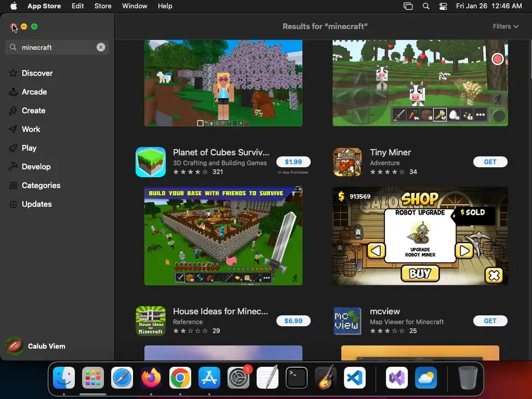Image resolution: width=532 pixels, height=399 pixels.
Task: Clear the minecraft search text
Action: [x=101, y=47]
